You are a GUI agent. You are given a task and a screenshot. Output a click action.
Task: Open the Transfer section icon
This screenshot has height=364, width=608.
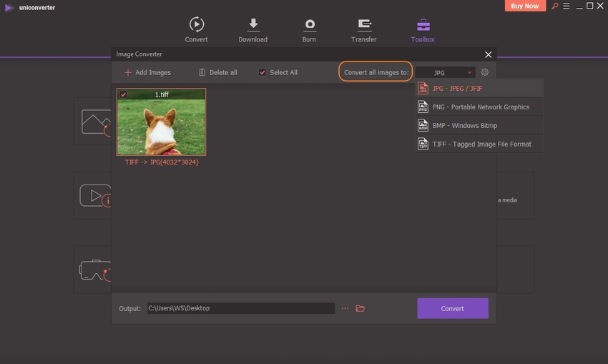tap(363, 25)
